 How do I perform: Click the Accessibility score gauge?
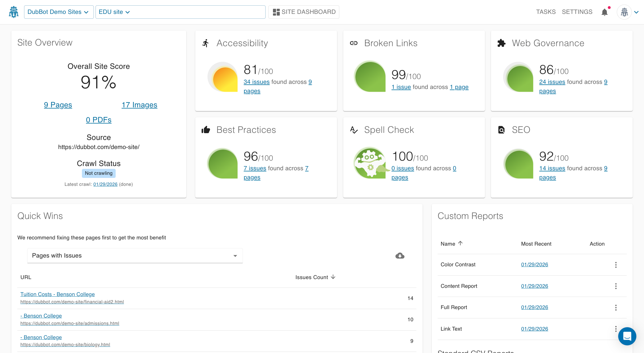(x=223, y=77)
